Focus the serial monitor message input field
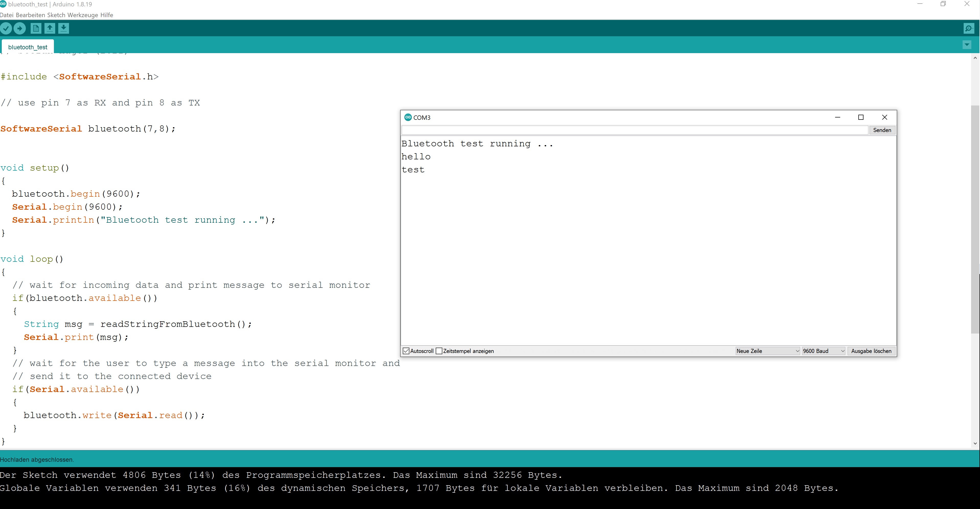 tap(635, 130)
